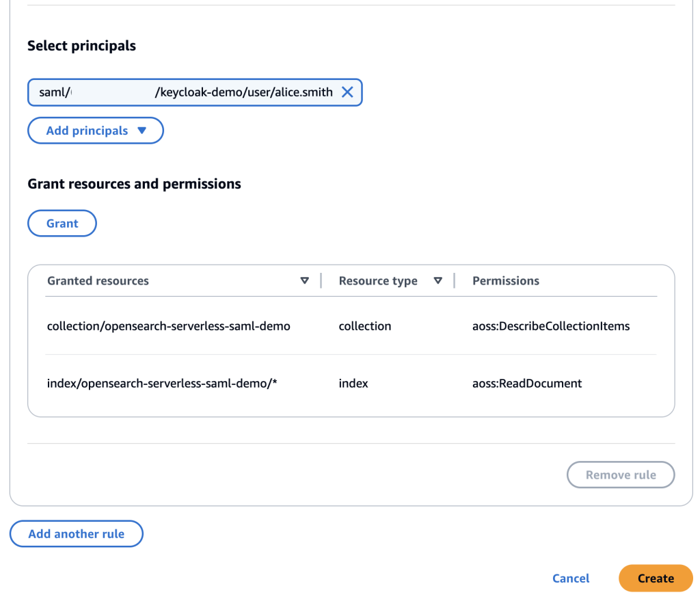This screenshot has height=597, width=700.
Task: Click the Remove rule button
Action: tap(621, 475)
